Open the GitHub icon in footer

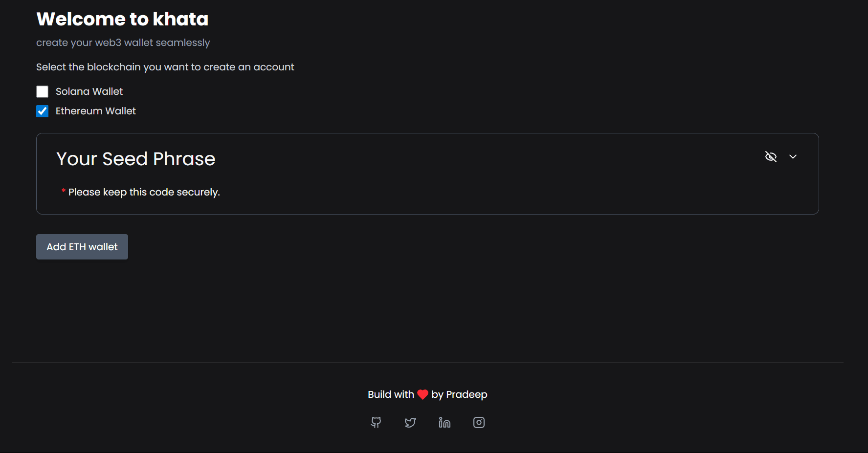pos(376,422)
